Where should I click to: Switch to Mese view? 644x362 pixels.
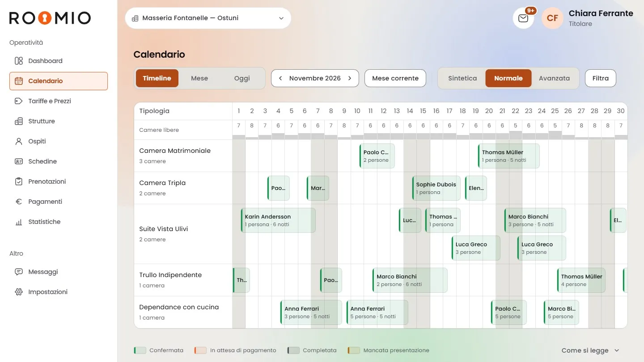click(199, 78)
